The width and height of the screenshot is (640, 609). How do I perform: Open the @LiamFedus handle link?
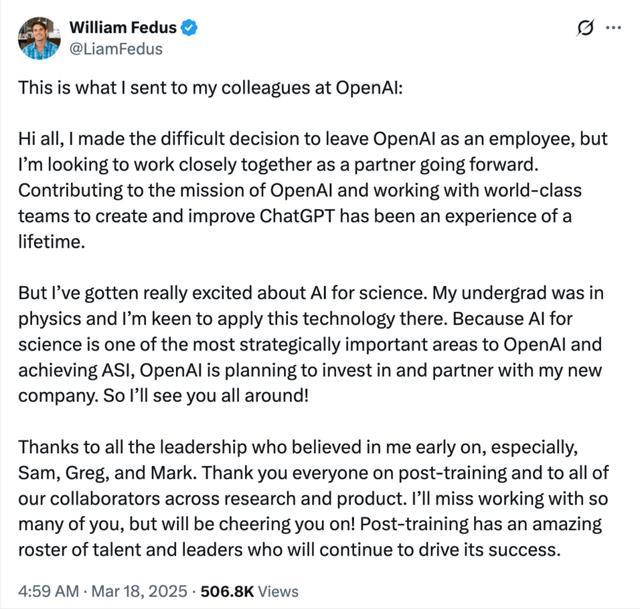tap(115, 47)
